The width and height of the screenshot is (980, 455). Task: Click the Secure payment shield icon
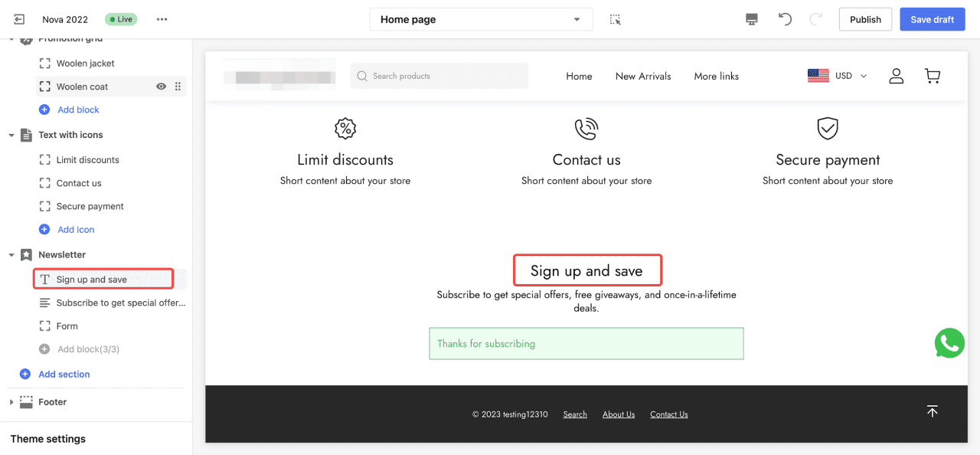(828, 128)
